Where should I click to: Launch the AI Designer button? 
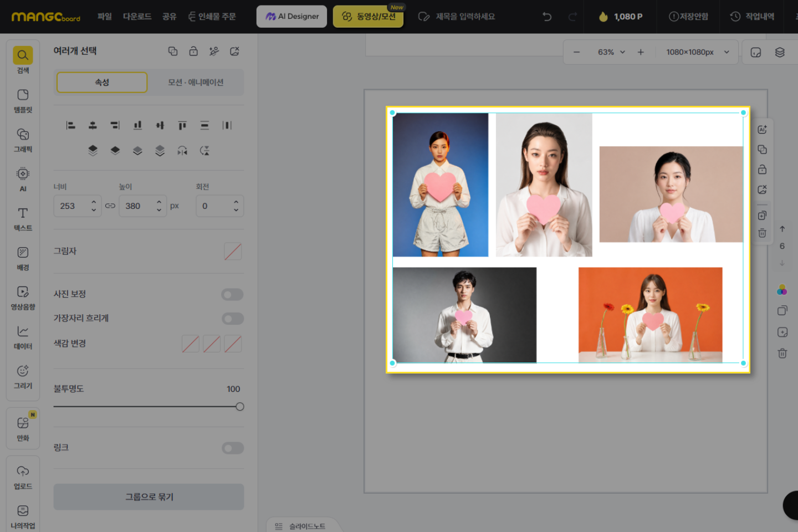point(291,17)
